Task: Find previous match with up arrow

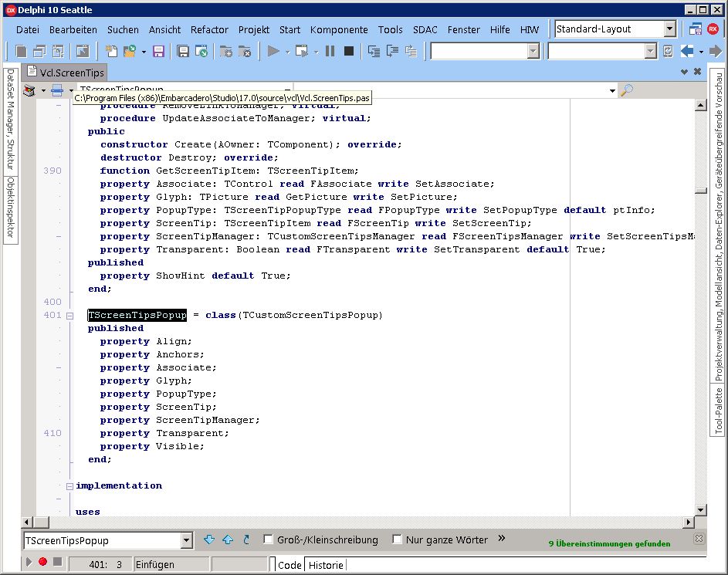Action: (228, 539)
